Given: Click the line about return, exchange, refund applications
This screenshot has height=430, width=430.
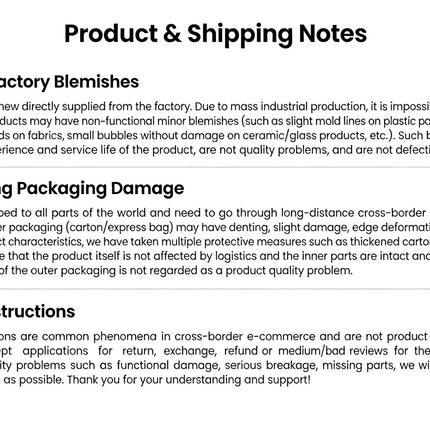Looking at the screenshot, I should click(215, 351).
